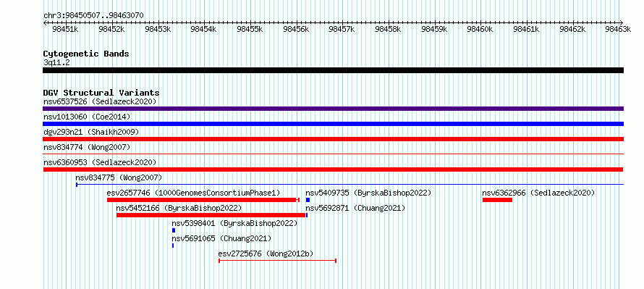Click esv2657746 (1000GenomesConsortiumPhase1) label
This screenshot has height=289, width=644.
tap(193, 193)
